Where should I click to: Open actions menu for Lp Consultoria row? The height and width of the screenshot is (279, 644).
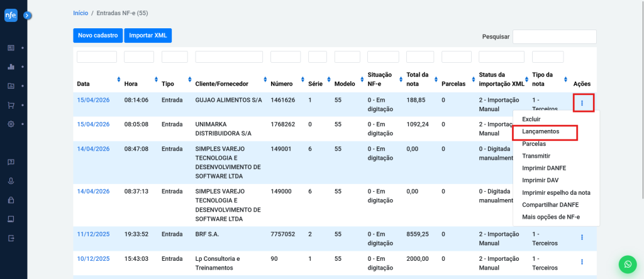582,261
